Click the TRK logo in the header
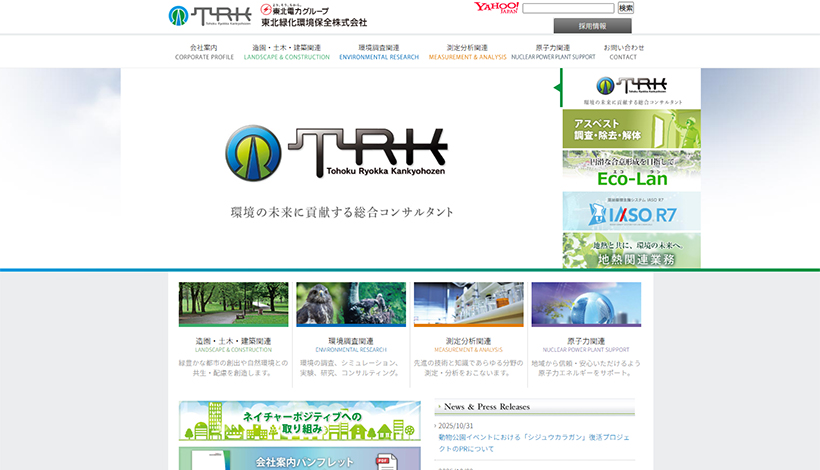Viewport: 820px width, 470px height. pos(210,16)
